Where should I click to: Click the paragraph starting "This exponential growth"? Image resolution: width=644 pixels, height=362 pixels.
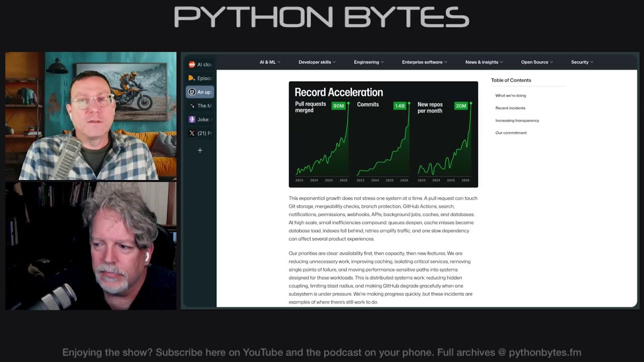383,219
